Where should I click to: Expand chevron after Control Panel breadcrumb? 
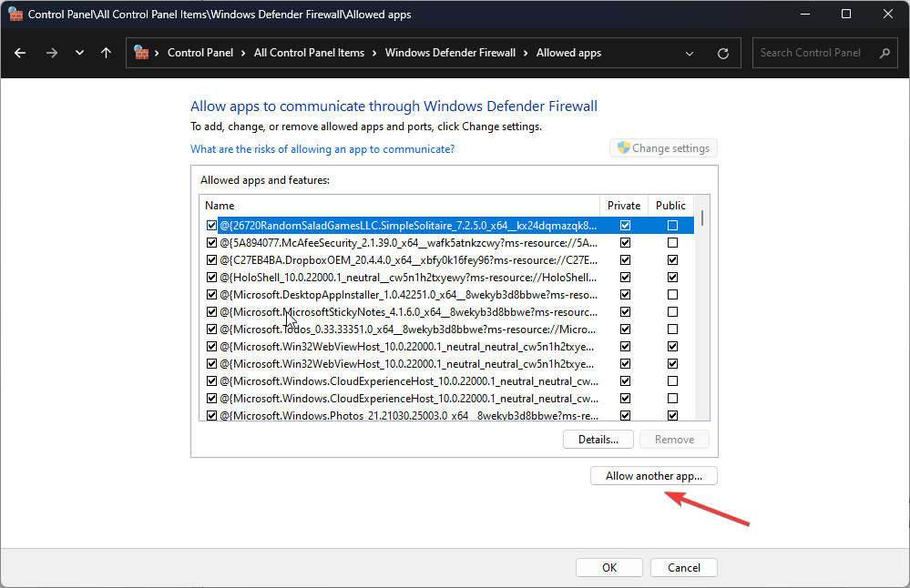[x=243, y=53]
